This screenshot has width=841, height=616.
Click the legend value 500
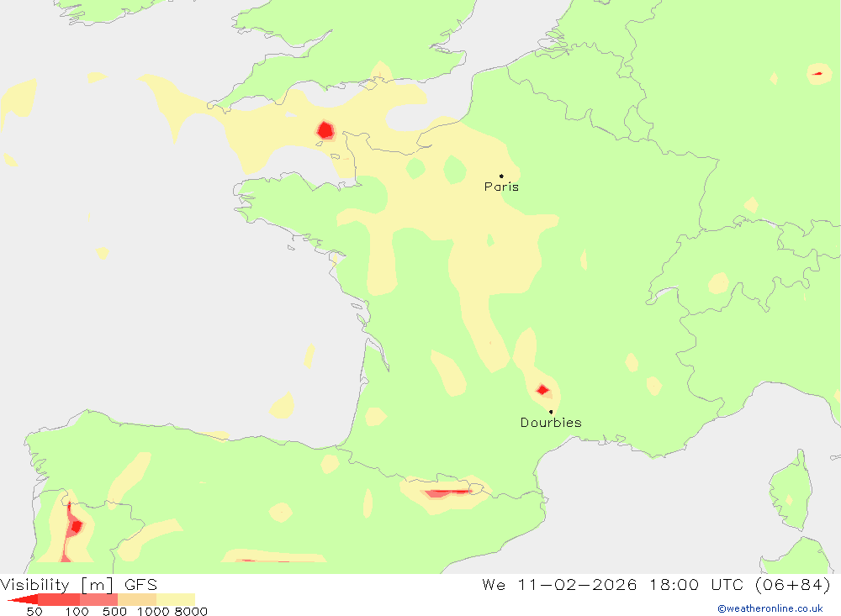tap(114, 611)
